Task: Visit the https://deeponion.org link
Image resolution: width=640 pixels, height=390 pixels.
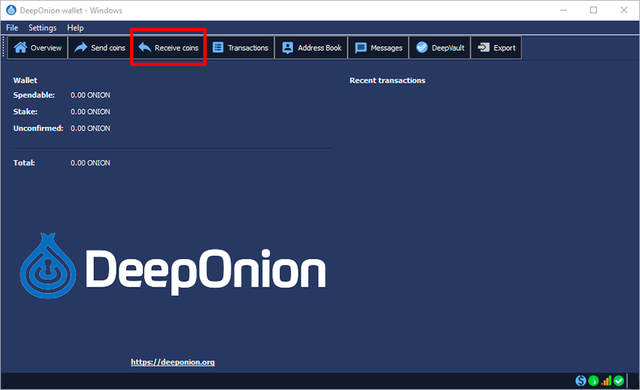Action: 173,362
